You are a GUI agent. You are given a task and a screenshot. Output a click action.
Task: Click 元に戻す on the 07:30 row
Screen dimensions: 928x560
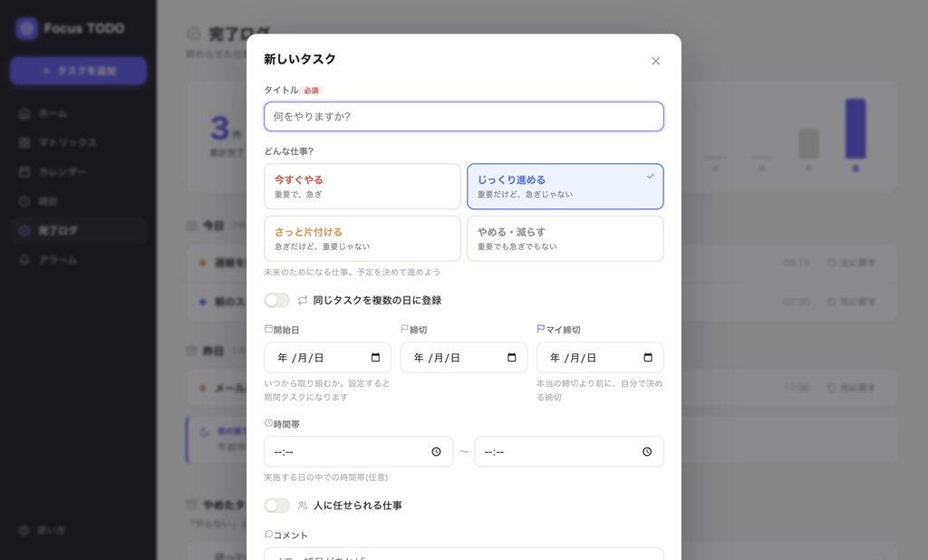(x=851, y=302)
